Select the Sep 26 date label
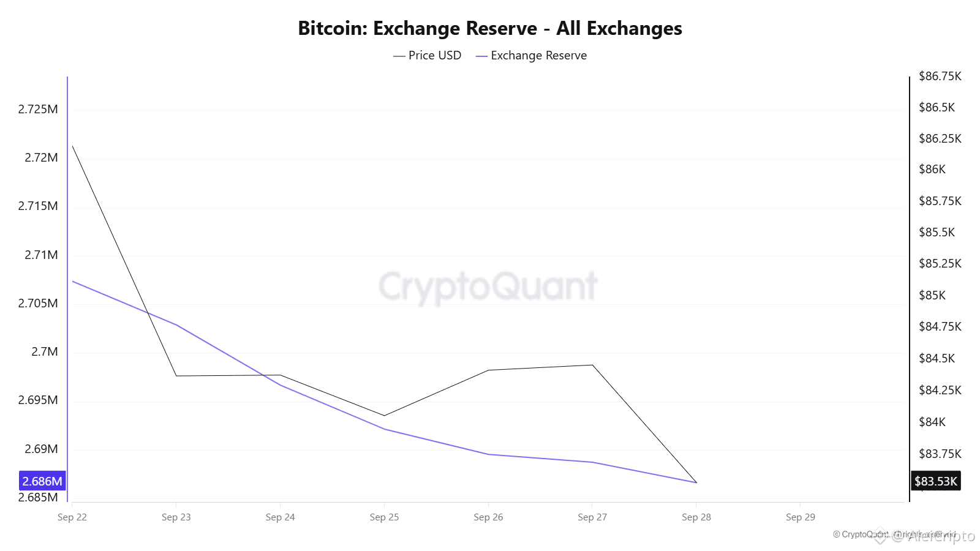Screen dimensions: 980x551 click(x=488, y=517)
